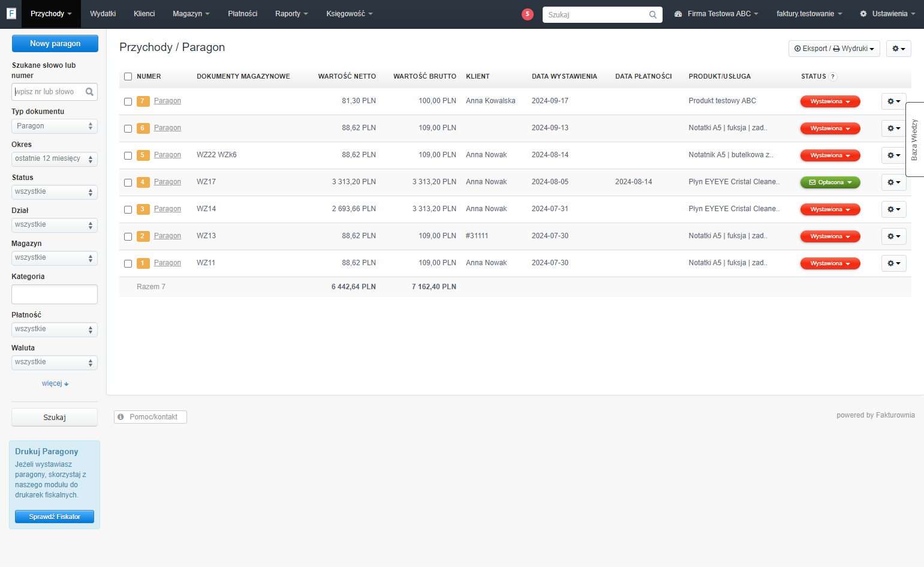
Task: Open the Typ dokumentu dropdown
Action: pos(55,126)
